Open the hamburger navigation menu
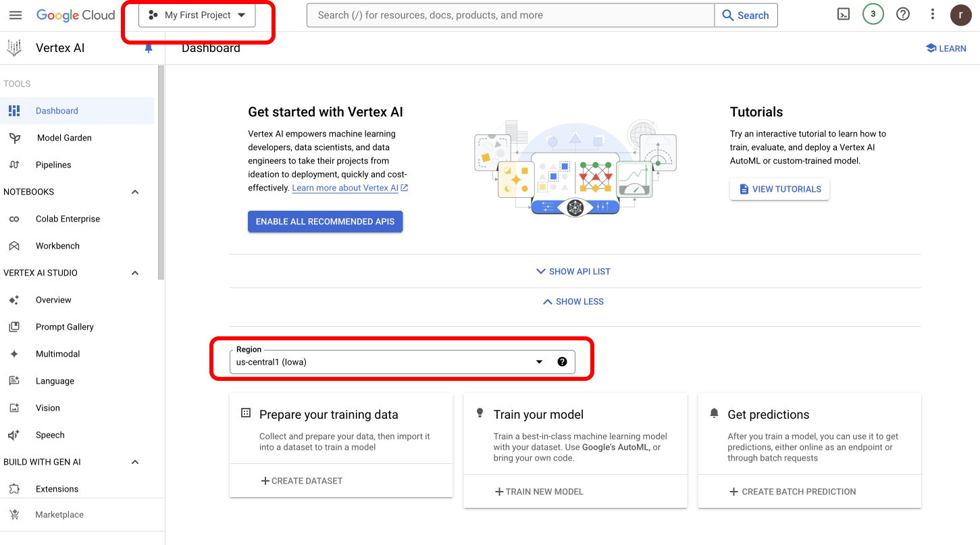This screenshot has height=545, width=980. click(x=16, y=15)
